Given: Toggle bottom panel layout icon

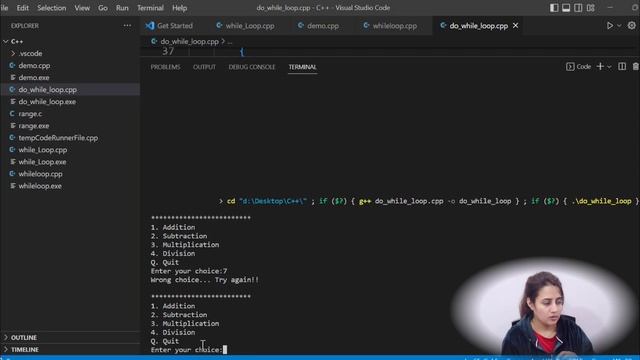Looking at the screenshot, I should pyautogui.click(x=566, y=8).
